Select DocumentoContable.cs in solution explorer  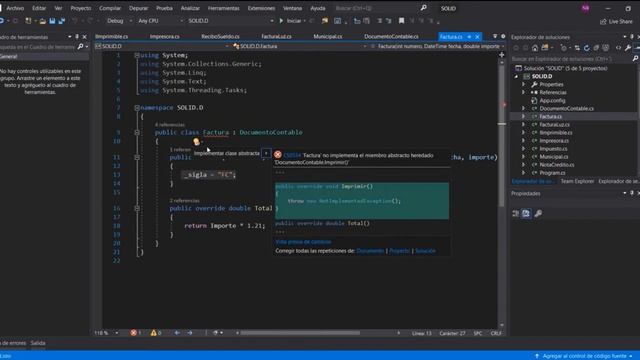(x=566, y=109)
